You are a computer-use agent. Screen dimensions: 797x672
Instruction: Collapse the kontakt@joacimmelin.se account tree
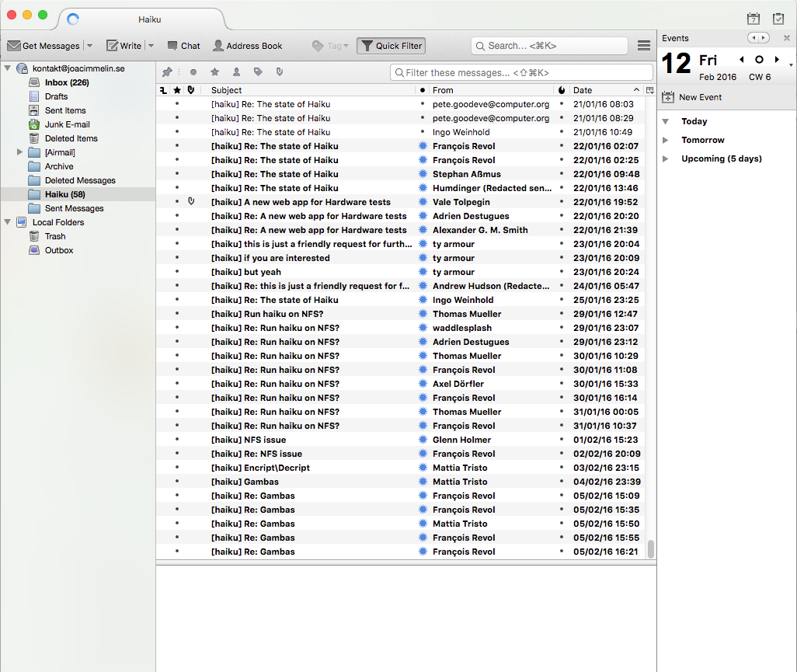[8, 68]
